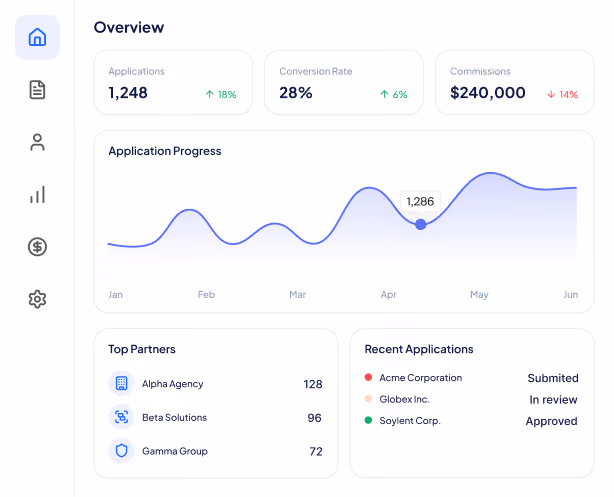Open the User profile sidebar icon

tap(37, 142)
